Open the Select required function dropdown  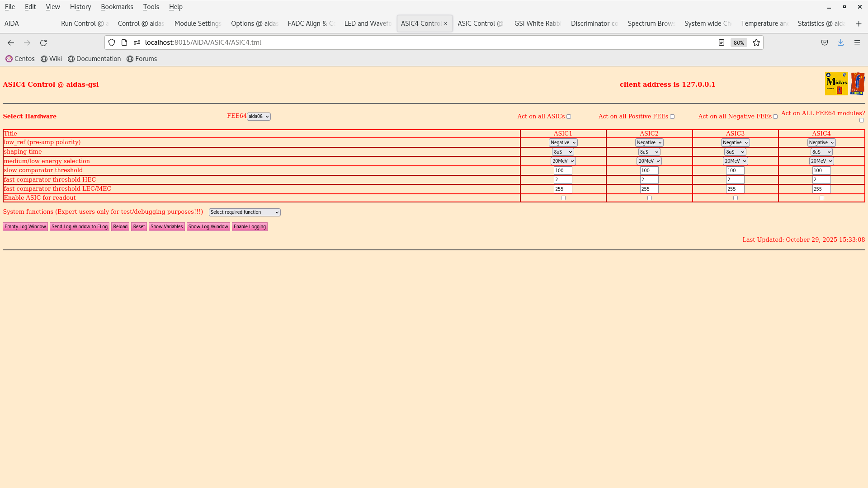(244, 212)
